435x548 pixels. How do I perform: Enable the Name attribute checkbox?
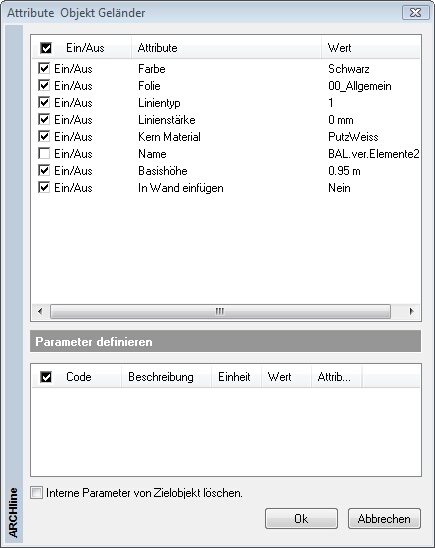(44, 154)
